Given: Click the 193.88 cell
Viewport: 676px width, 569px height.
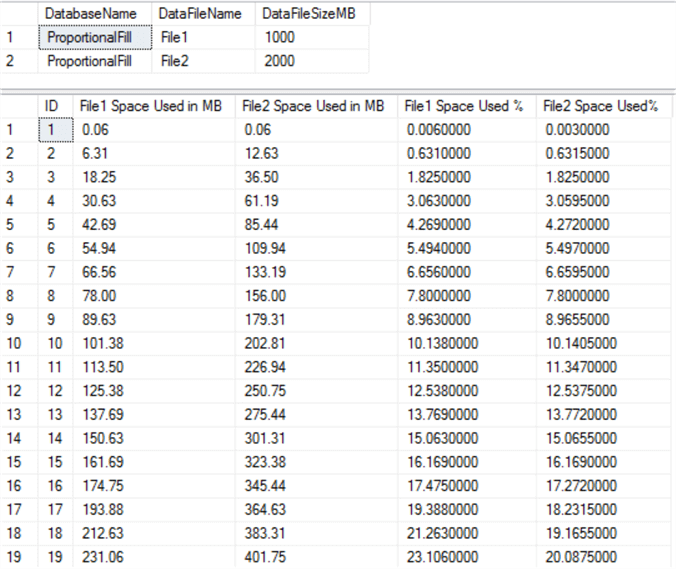Looking at the screenshot, I should tap(154, 510).
